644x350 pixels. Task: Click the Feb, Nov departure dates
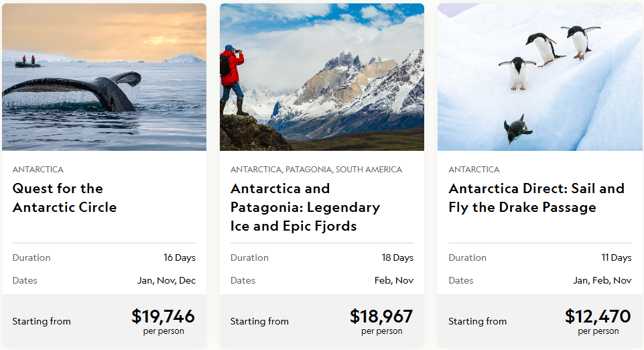[x=394, y=280]
